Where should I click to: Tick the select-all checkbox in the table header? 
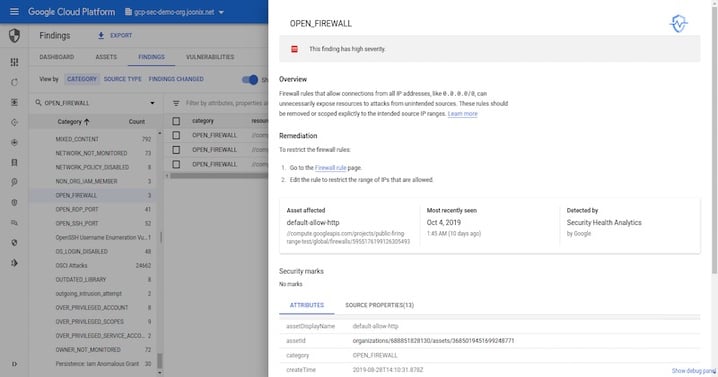pos(176,121)
